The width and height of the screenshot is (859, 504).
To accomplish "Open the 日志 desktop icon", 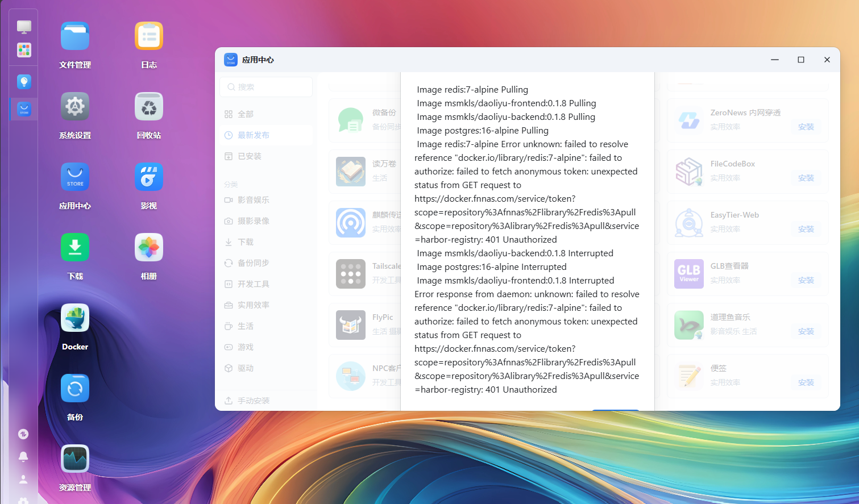I will pos(149,36).
